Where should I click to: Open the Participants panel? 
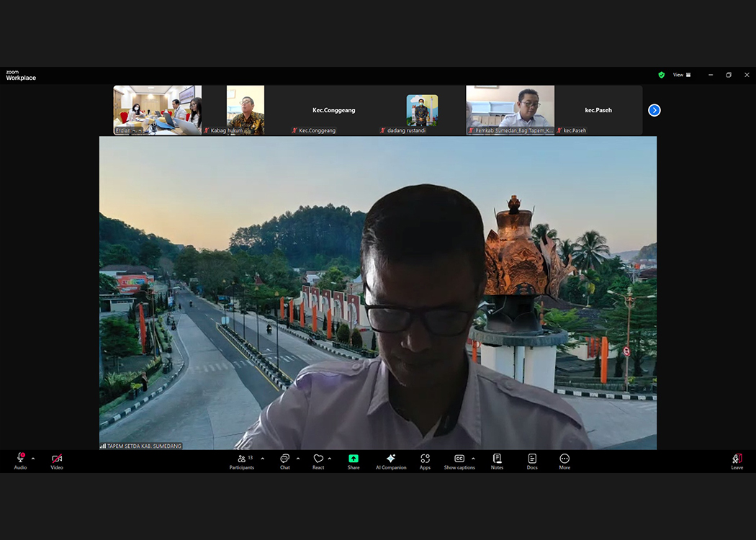(x=242, y=461)
